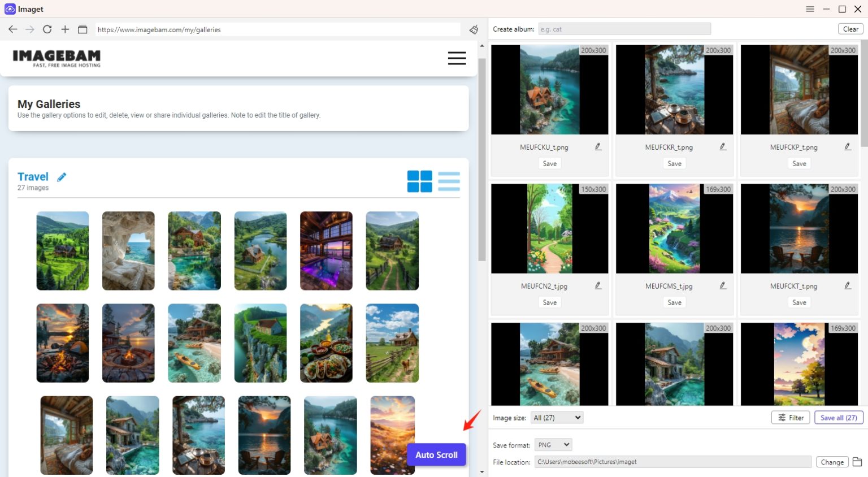Screen dimensions: 868x477
Task: Click the back navigation arrow
Action: coord(12,29)
